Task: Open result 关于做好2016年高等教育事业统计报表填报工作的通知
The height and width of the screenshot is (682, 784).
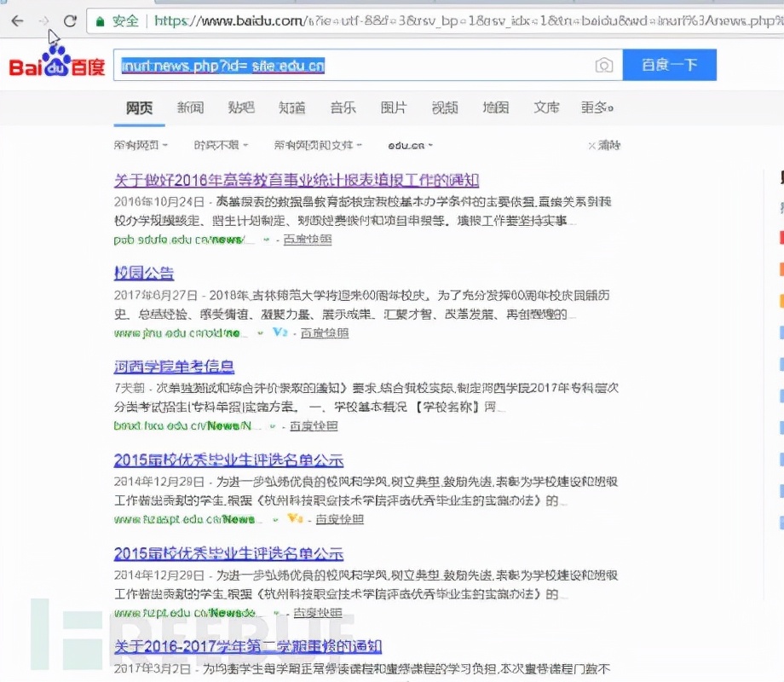Action: pyautogui.click(x=297, y=180)
